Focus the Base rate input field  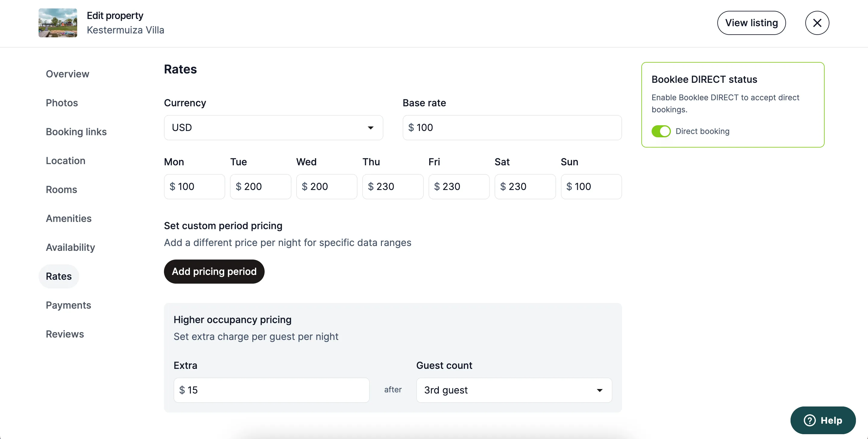click(512, 128)
